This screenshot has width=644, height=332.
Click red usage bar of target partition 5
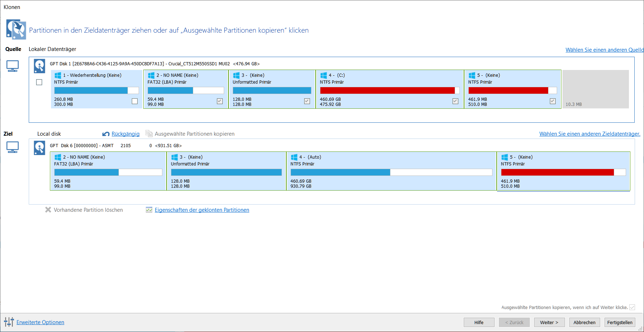point(563,172)
